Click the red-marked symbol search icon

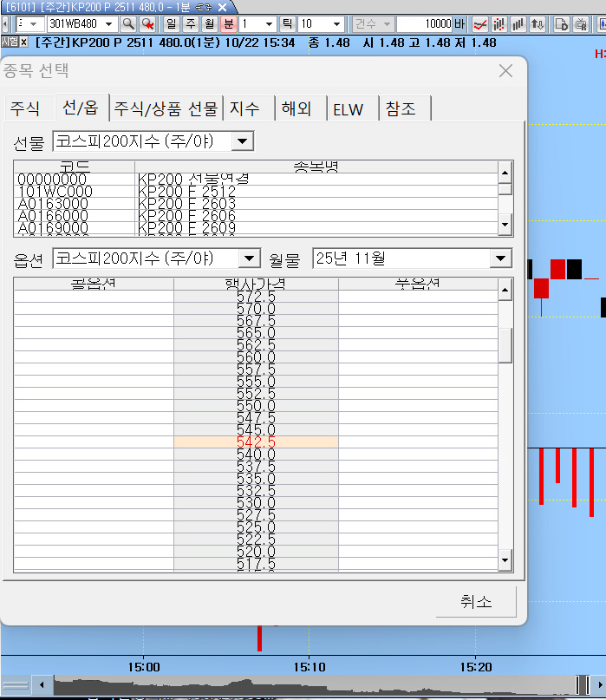pos(147,24)
